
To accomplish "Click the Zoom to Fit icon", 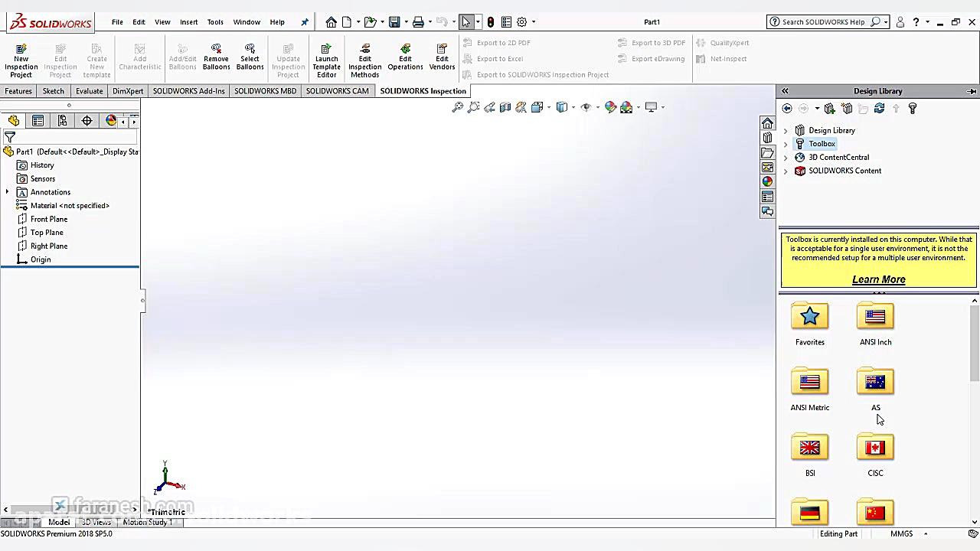I will point(458,107).
